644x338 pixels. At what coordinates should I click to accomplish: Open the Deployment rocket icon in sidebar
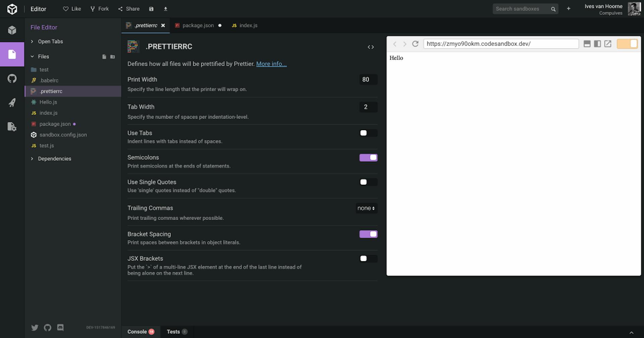click(x=12, y=102)
